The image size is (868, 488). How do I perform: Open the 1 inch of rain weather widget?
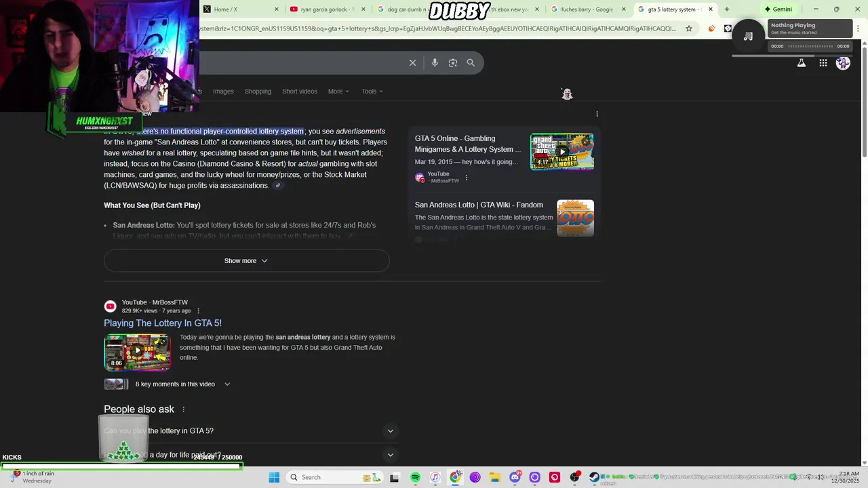pos(33,477)
